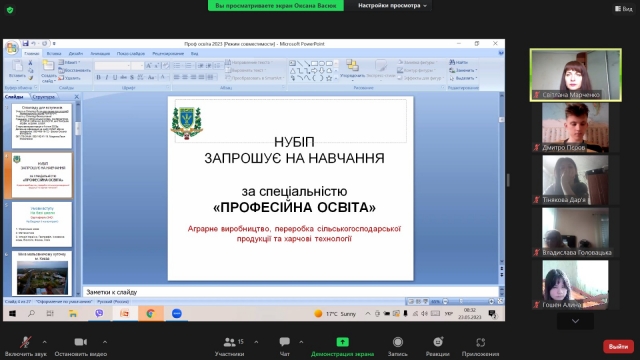The width and height of the screenshot is (640, 360).
Task: Open Заменить replace dropdown
Action: tap(463, 70)
